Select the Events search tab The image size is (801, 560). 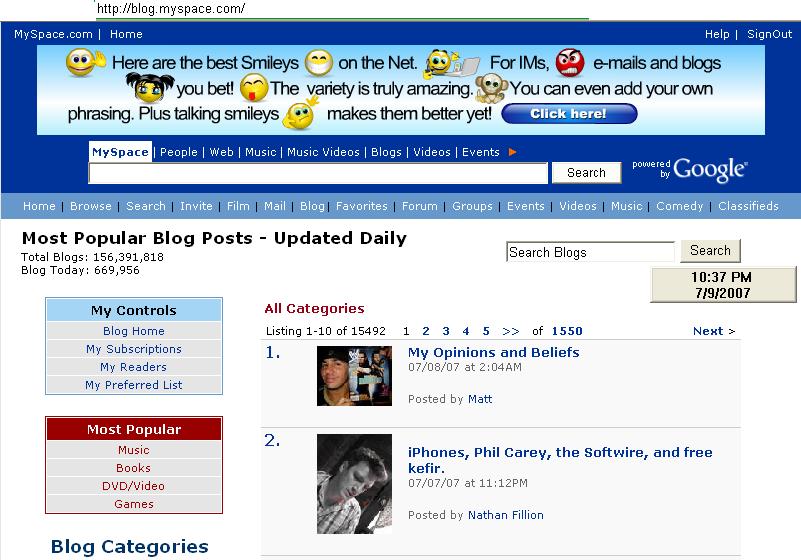480,152
